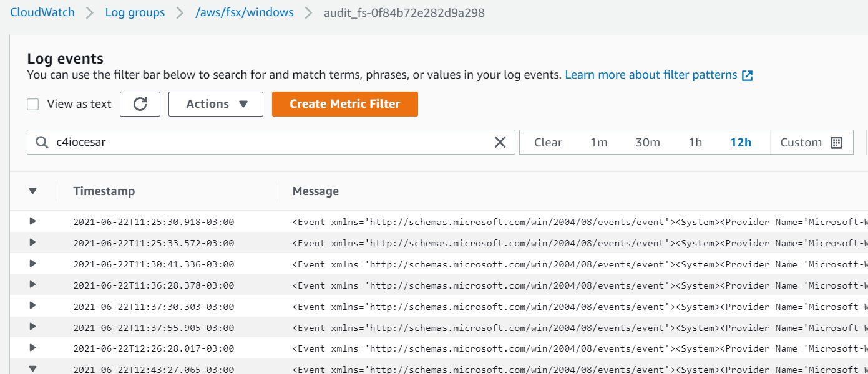Select the 1m time range
Image resolution: width=868 pixels, height=374 pixels.
(x=599, y=142)
